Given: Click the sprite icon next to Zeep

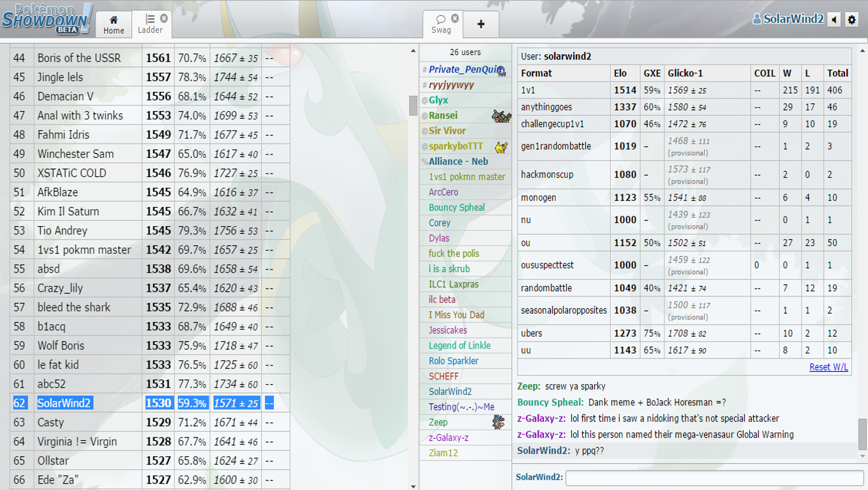Looking at the screenshot, I should pos(498,422).
